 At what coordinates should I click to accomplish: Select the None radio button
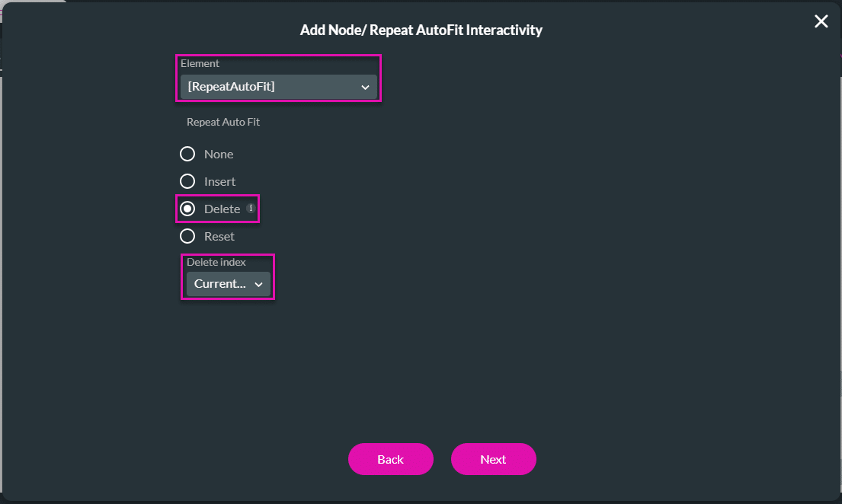(187, 154)
